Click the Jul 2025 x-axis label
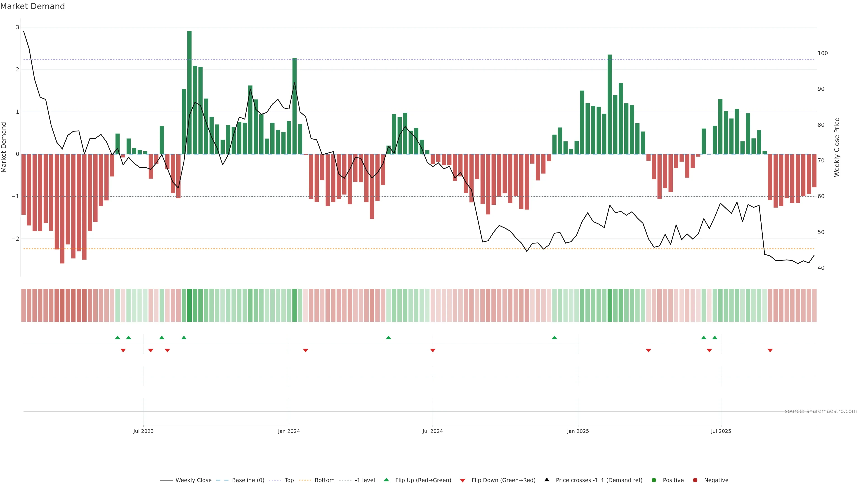 coord(721,431)
